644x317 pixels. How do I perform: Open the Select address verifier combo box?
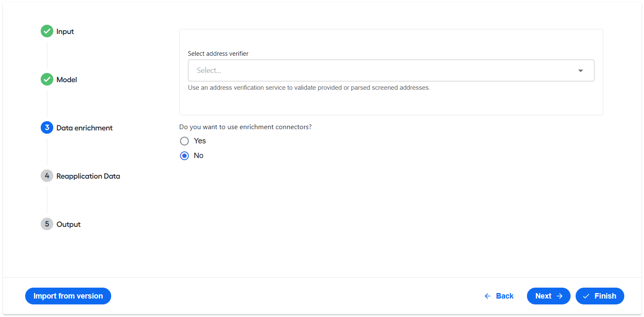pyautogui.click(x=391, y=70)
